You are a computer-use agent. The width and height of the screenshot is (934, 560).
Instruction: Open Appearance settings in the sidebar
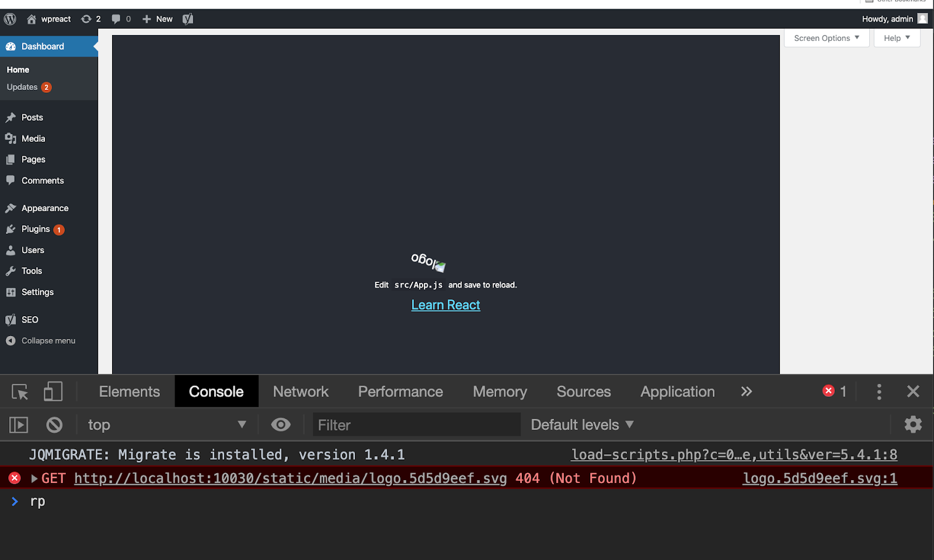tap(44, 208)
